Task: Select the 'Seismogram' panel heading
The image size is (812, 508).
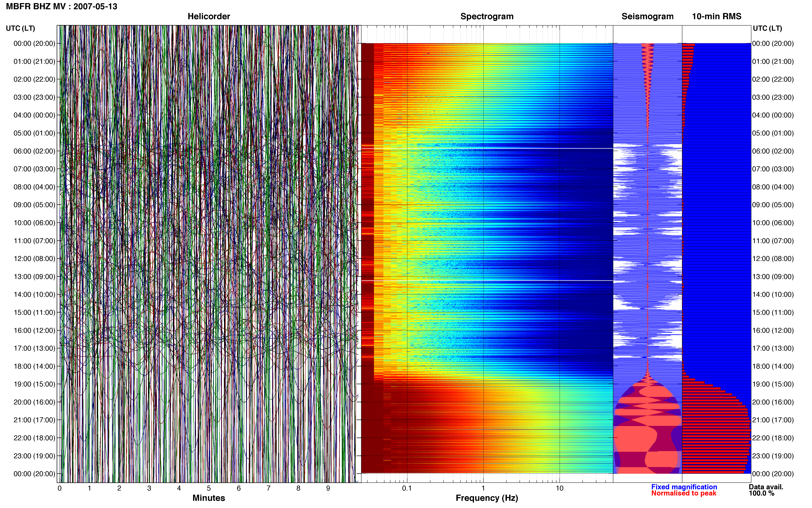Action: pos(648,16)
